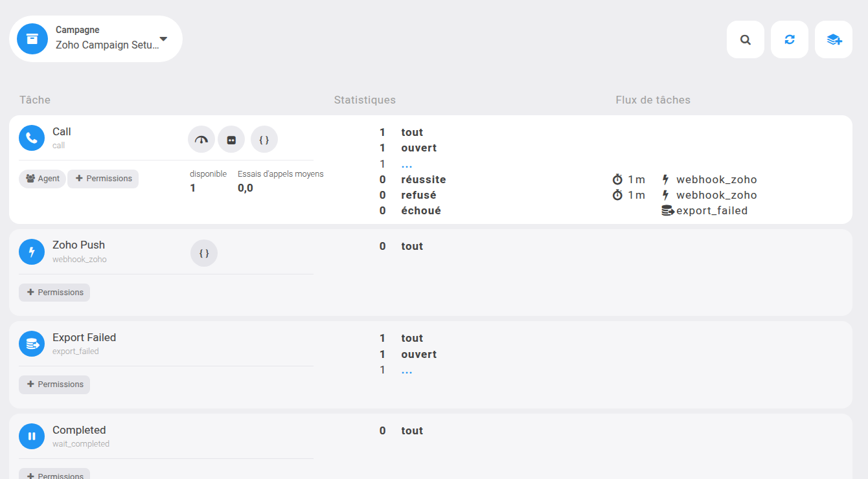The width and height of the screenshot is (868, 479).
Task: Click the Completed task pause icon
Action: point(32,436)
